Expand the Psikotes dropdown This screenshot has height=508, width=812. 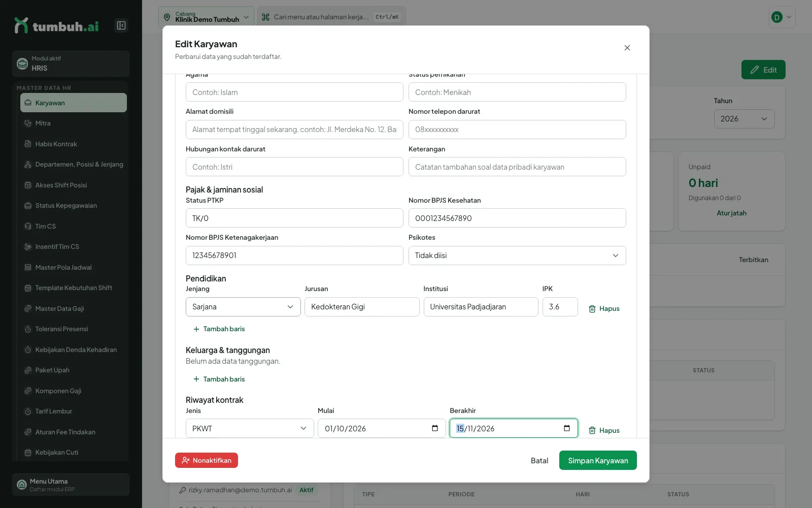517,256
